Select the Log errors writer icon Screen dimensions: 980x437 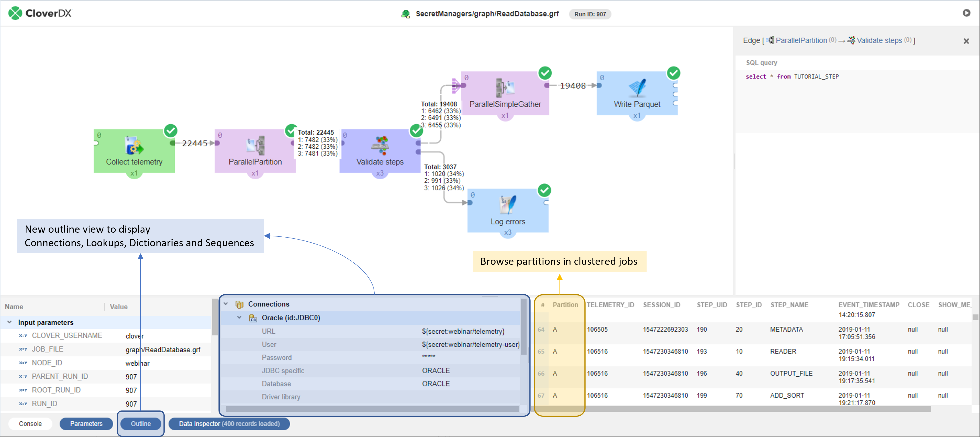click(508, 205)
